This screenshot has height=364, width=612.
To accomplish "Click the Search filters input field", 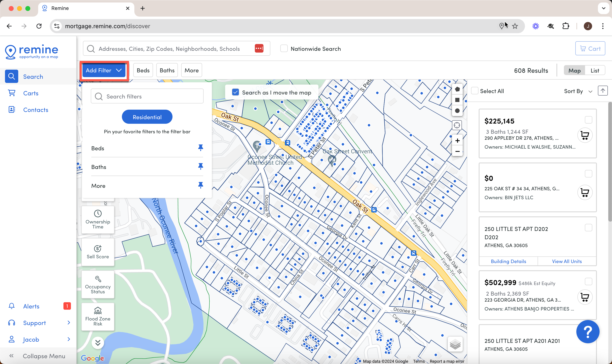I will [x=147, y=96].
